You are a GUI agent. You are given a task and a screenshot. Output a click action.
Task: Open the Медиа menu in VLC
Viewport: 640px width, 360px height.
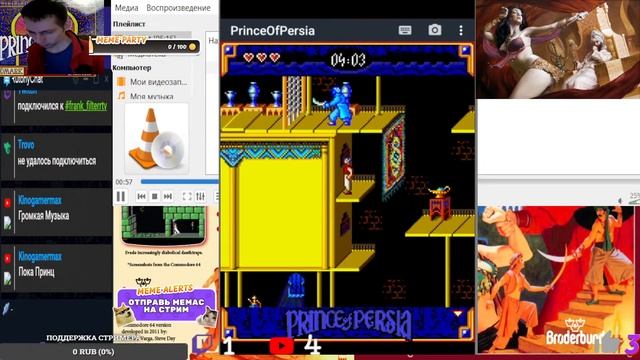(126, 8)
